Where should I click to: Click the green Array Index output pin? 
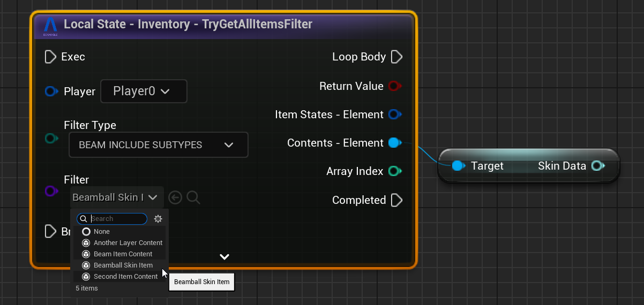394,171
